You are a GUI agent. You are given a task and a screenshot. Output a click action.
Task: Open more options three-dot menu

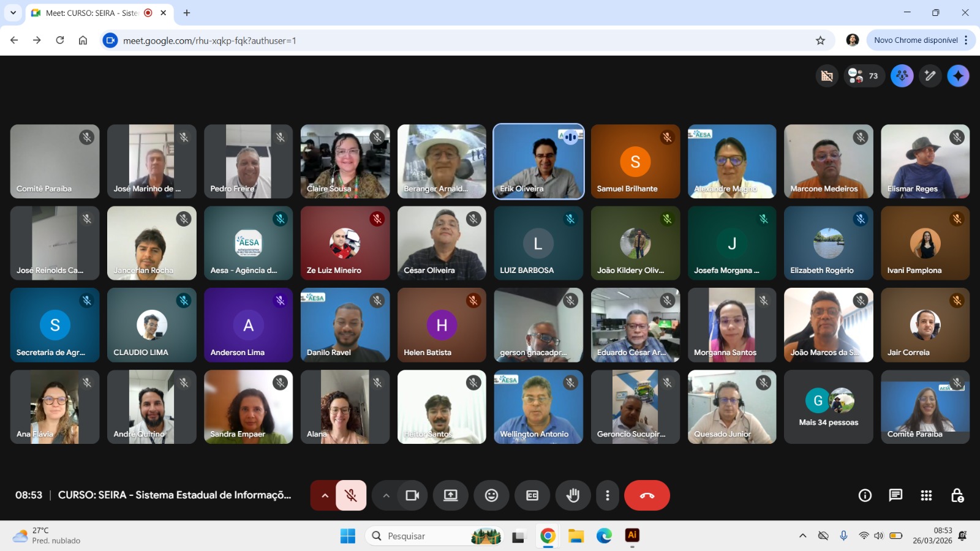pyautogui.click(x=607, y=495)
